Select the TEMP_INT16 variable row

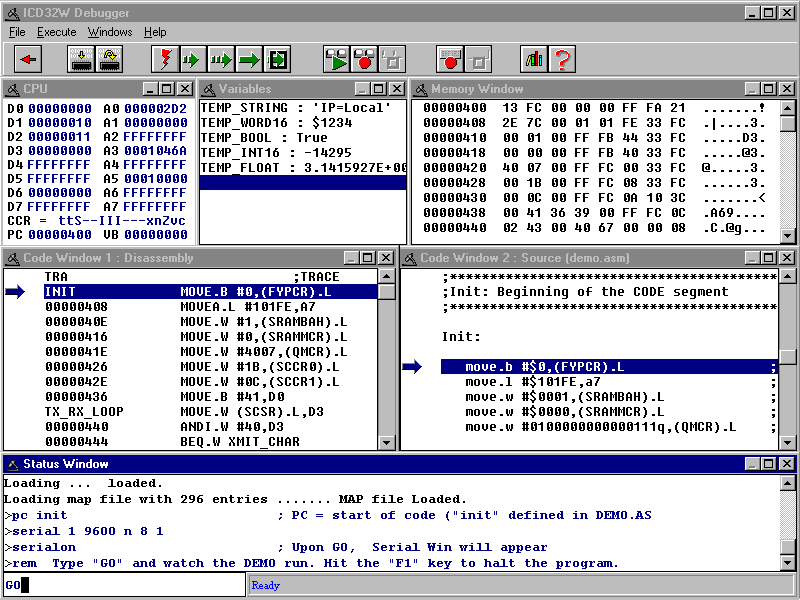point(303,153)
